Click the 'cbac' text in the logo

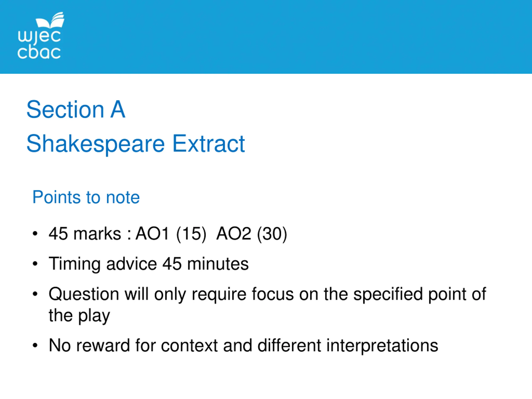click(39, 52)
